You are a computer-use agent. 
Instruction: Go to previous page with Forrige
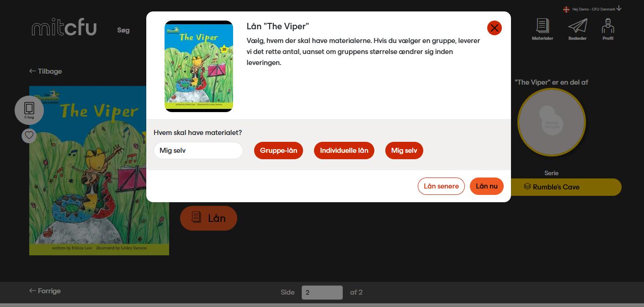click(45, 291)
